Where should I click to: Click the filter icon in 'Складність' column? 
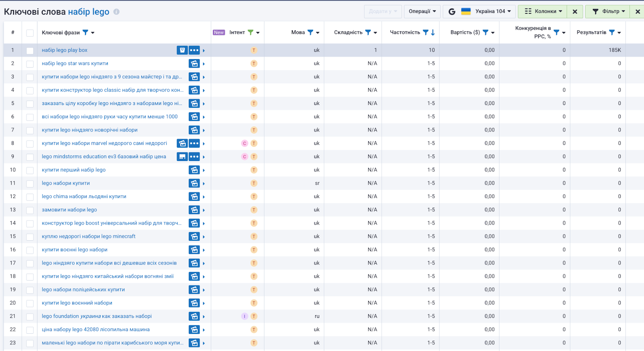[368, 33]
